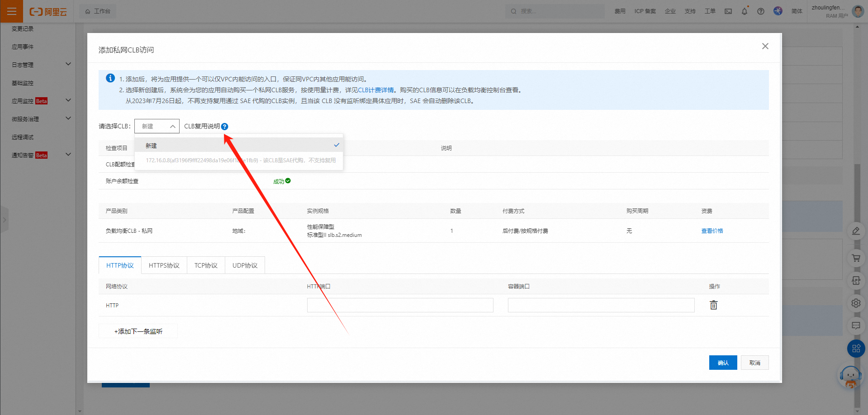Click the floating edit pencil icon
Viewport: 868px width, 415px height.
pos(856,231)
